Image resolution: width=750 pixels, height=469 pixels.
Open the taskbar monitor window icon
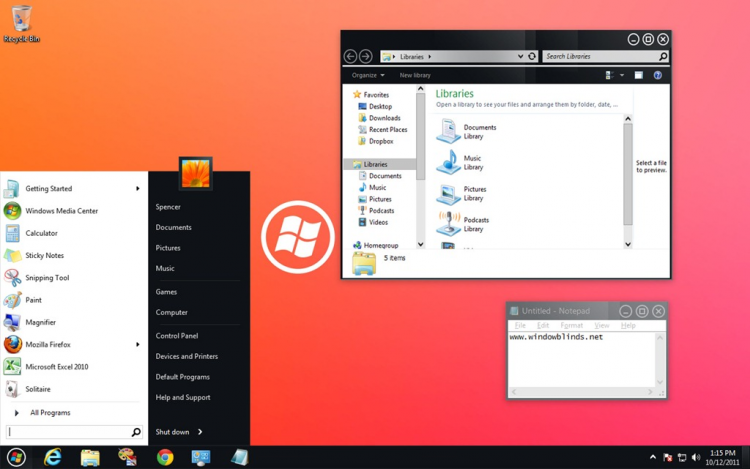(201, 458)
